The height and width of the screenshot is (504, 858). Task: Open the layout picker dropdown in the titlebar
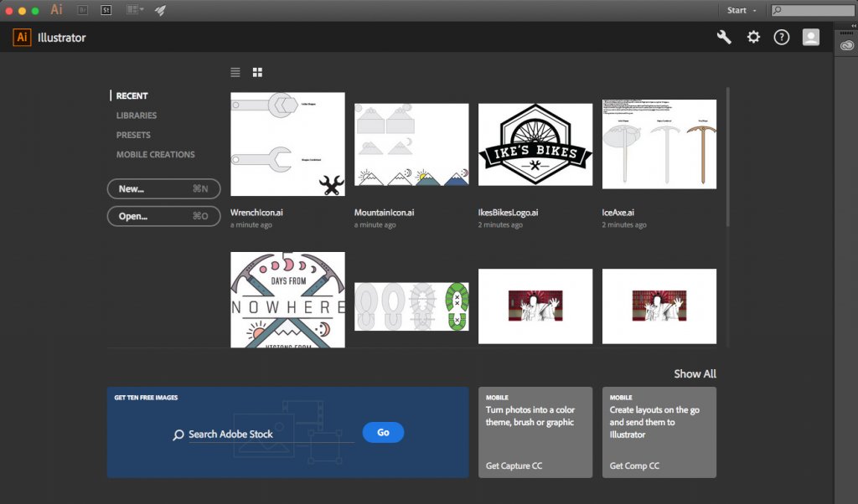[131, 10]
